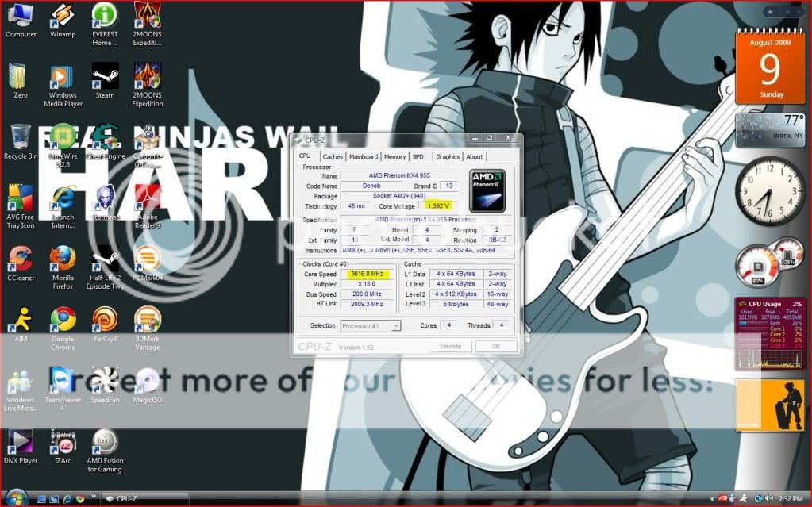Select the Google Chrome desktop icon
The width and height of the screenshot is (812, 507).
[63, 328]
